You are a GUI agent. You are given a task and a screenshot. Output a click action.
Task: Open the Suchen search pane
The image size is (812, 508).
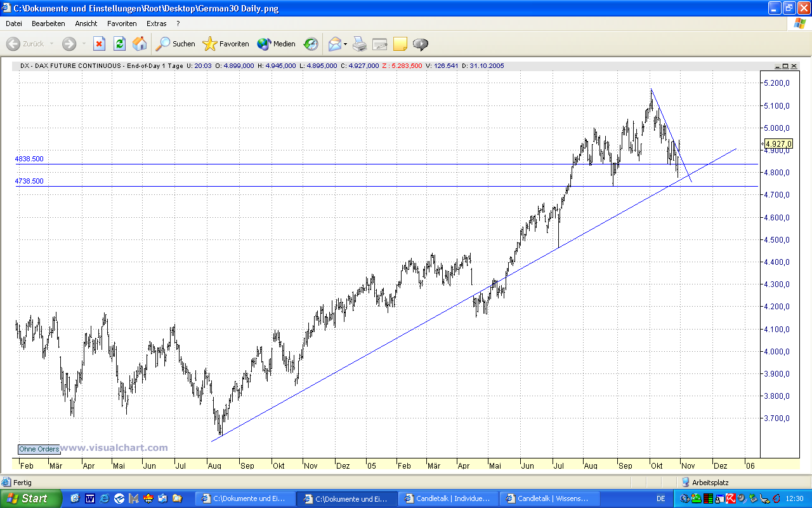(x=176, y=44)
